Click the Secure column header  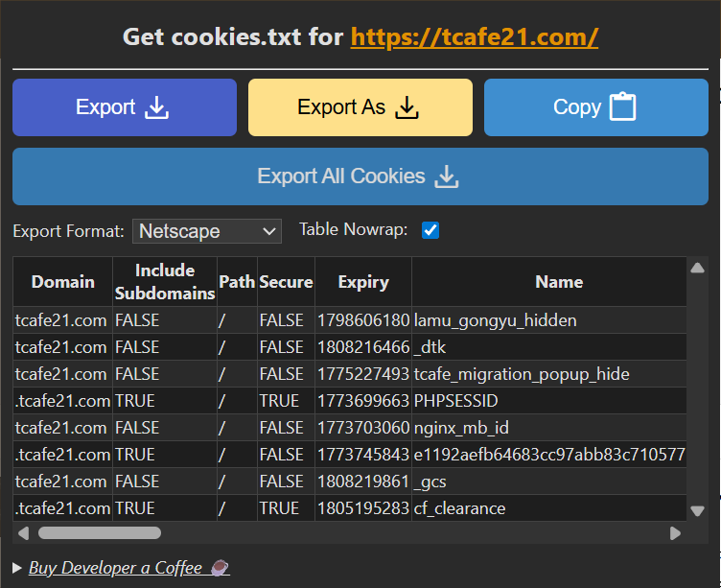pos(286,282)
